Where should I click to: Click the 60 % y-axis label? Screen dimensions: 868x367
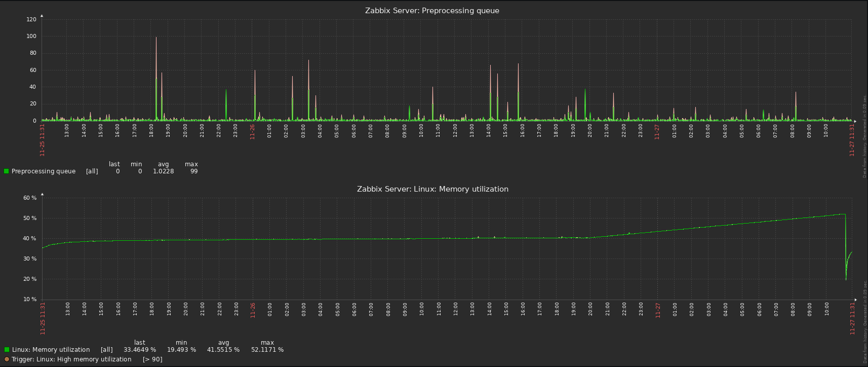pyautogui.click(x=30, y=198)
